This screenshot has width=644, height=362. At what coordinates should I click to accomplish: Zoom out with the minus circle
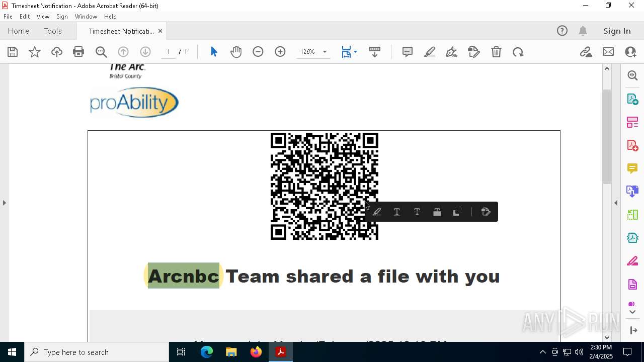point(258,52)
